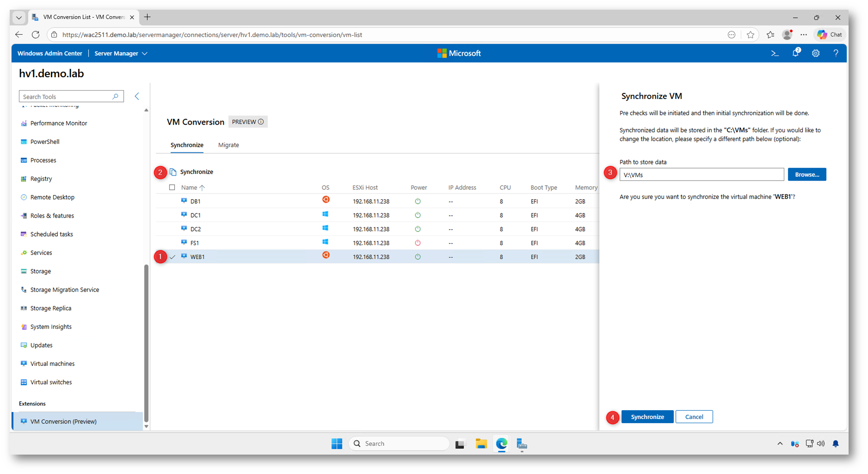This screenshot has width=868, height=474.
Task: Collapse the tools sidebar with chevron
Action: click(x=137, y=97)
